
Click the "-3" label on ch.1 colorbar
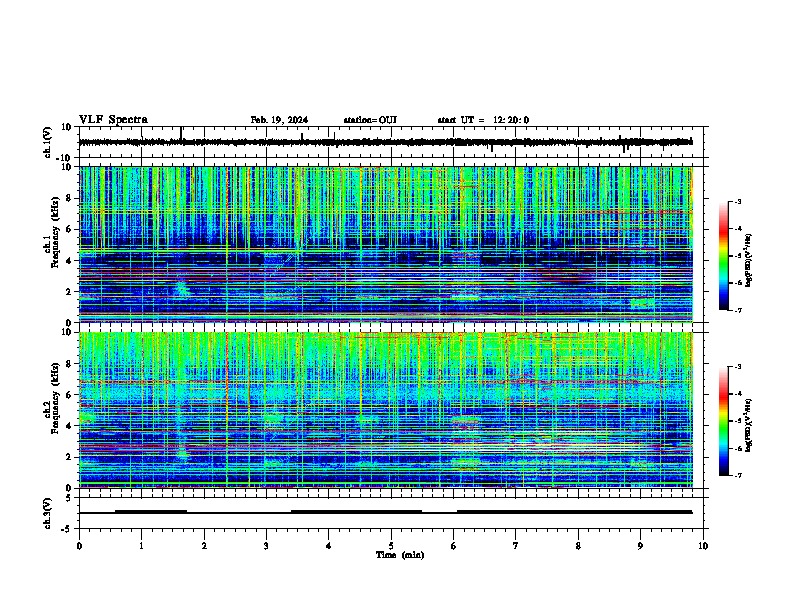coord(737,201)
